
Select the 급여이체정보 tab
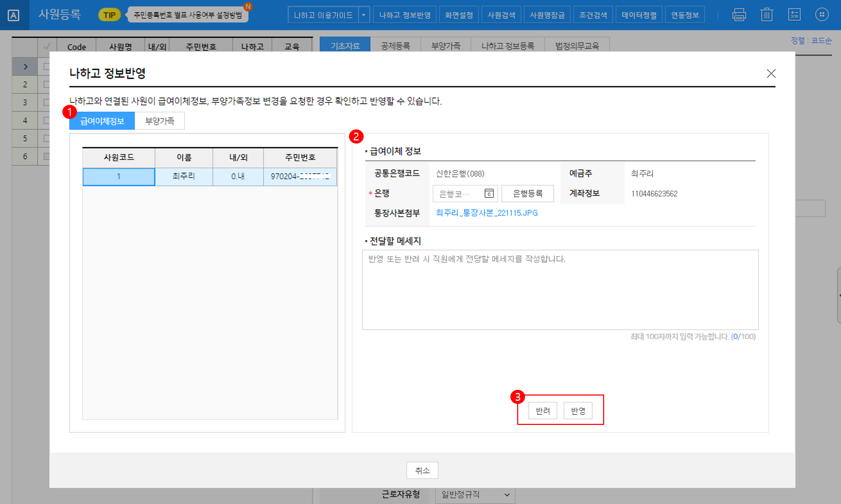[x=102, y=121]
